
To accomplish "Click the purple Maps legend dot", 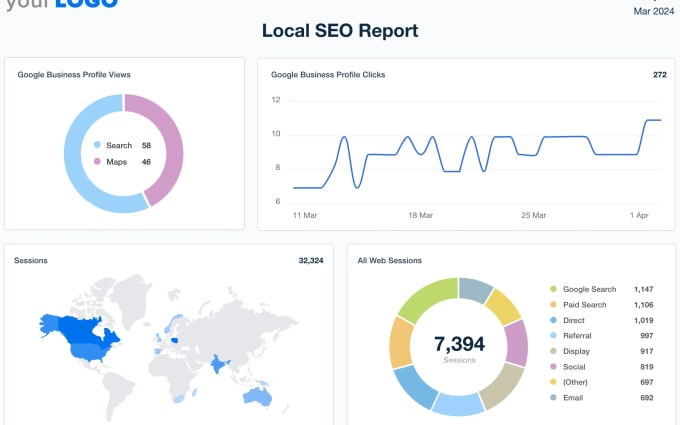I will [x=98, y=162].
